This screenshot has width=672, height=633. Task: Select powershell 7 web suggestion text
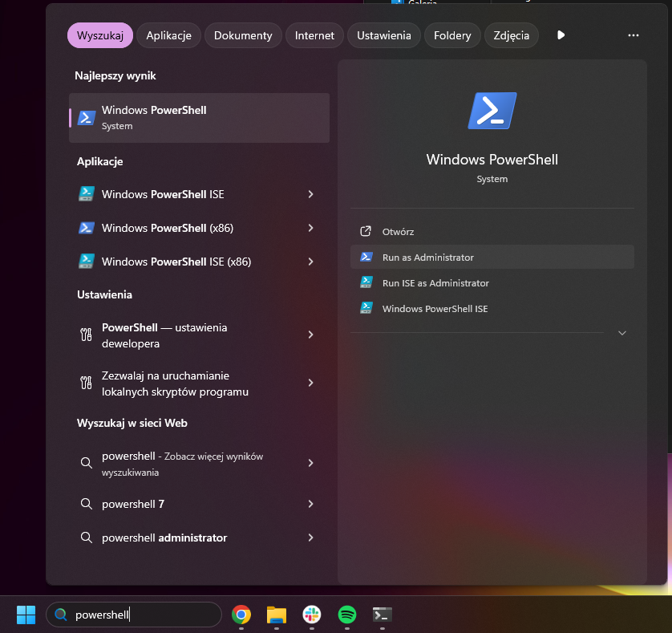[133, 504]
